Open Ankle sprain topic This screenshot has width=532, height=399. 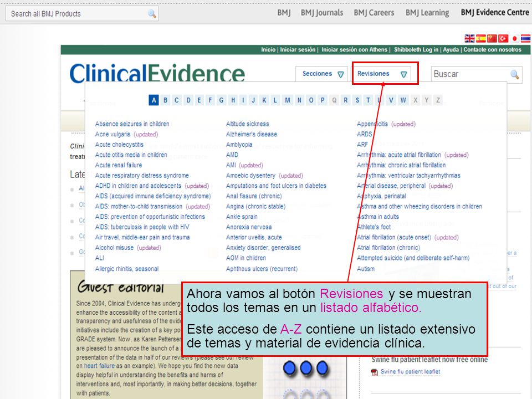point(242,217)
